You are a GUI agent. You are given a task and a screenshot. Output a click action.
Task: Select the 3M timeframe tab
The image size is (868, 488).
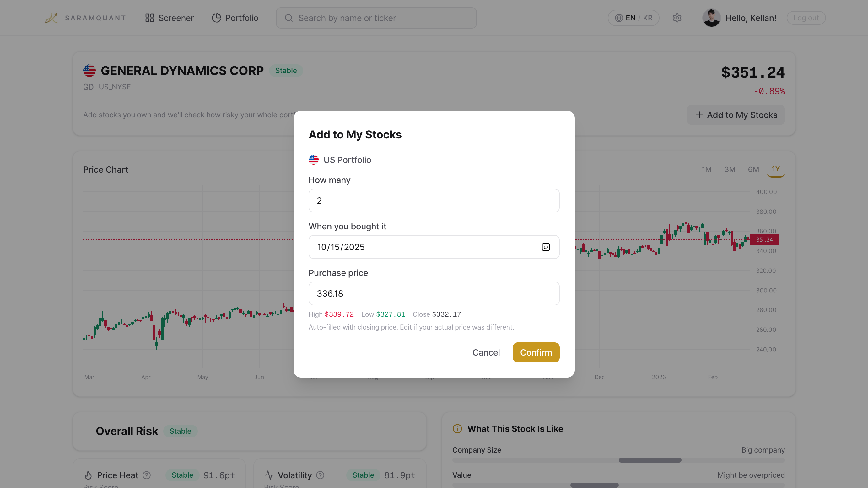click(x=730, y=169)
